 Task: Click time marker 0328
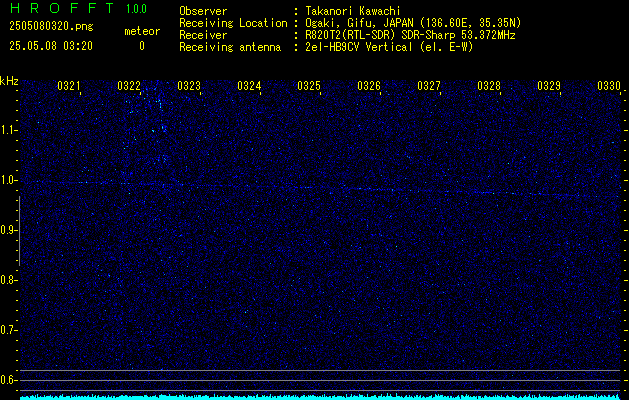(489, 86)
